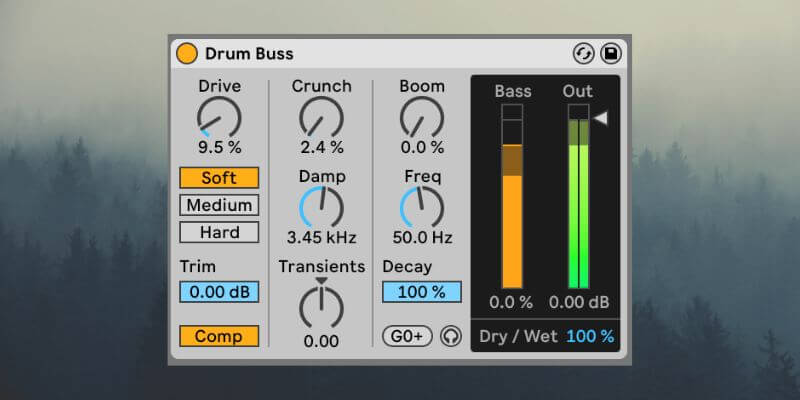Click the Transients knob

click(321, 308)
